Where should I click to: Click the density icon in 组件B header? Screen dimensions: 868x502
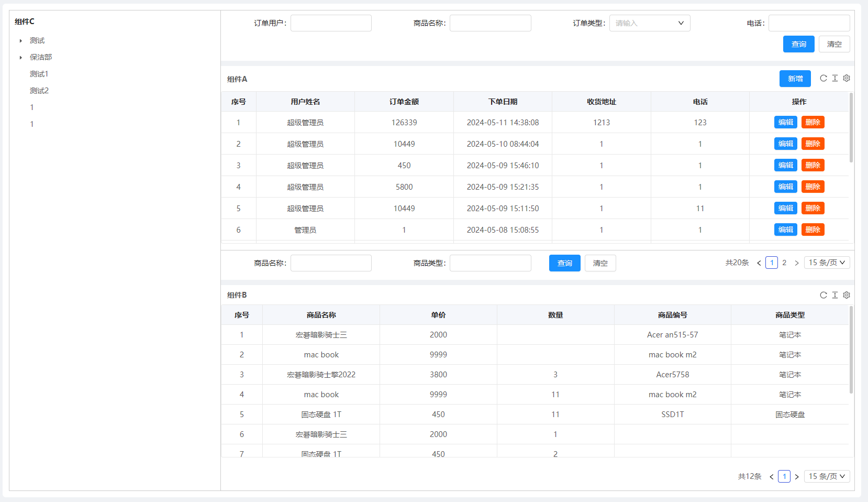(835, 295)
